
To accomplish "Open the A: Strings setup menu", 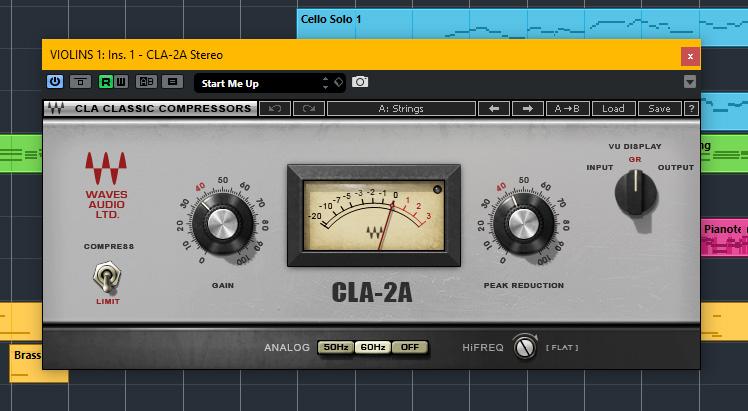I will pyautogui.click(x=401, y=109).
